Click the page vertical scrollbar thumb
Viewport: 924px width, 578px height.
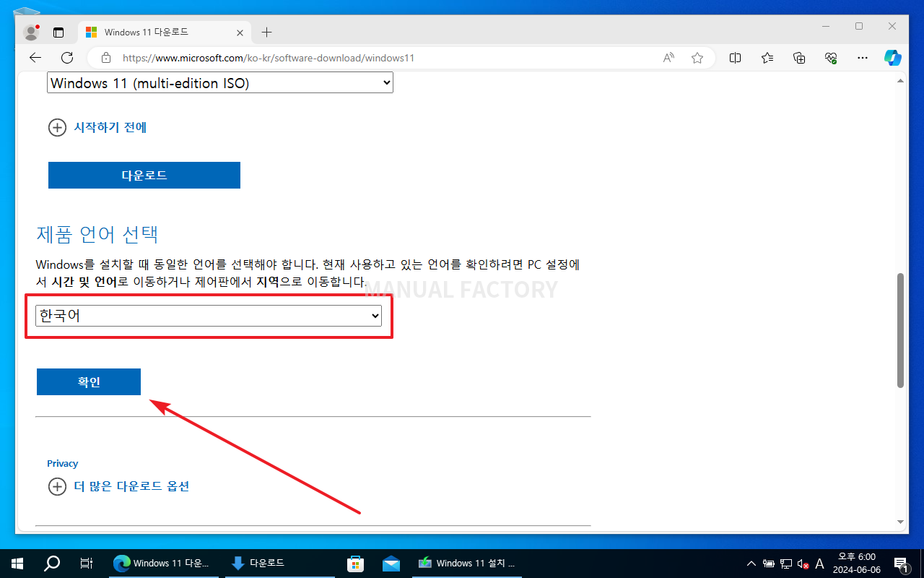pyautogui.click(x=900, y=330)
